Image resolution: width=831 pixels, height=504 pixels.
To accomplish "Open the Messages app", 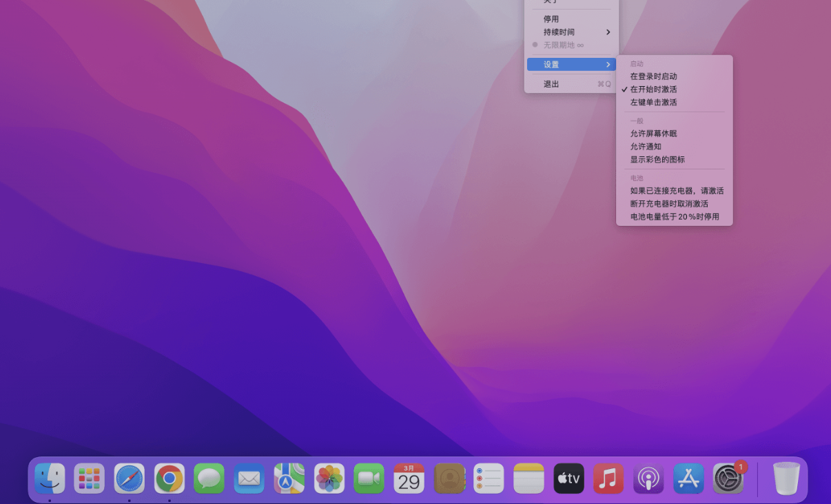I will (209, 478).
